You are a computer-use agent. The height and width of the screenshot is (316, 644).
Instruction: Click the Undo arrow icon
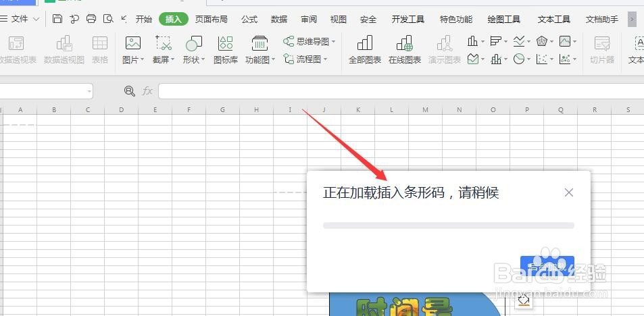124,19
